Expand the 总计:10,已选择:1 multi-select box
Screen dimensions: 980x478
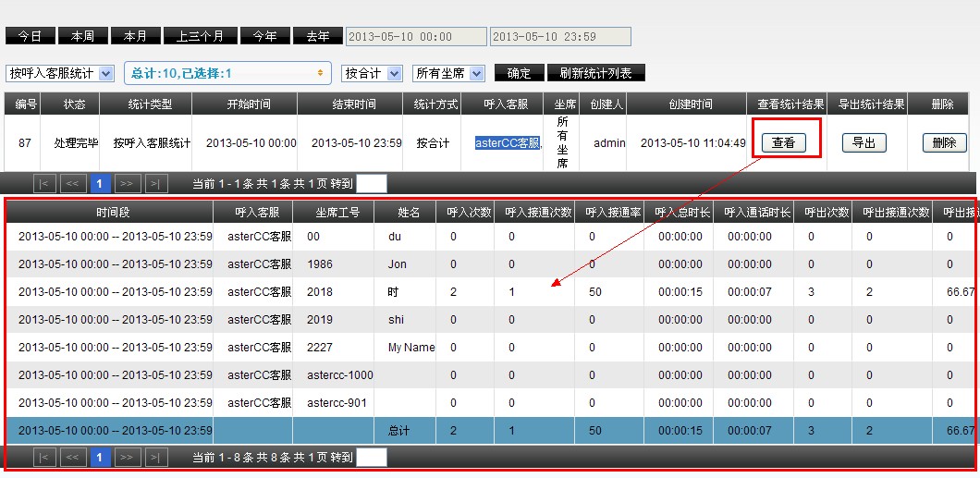click(x=227, y=73)
